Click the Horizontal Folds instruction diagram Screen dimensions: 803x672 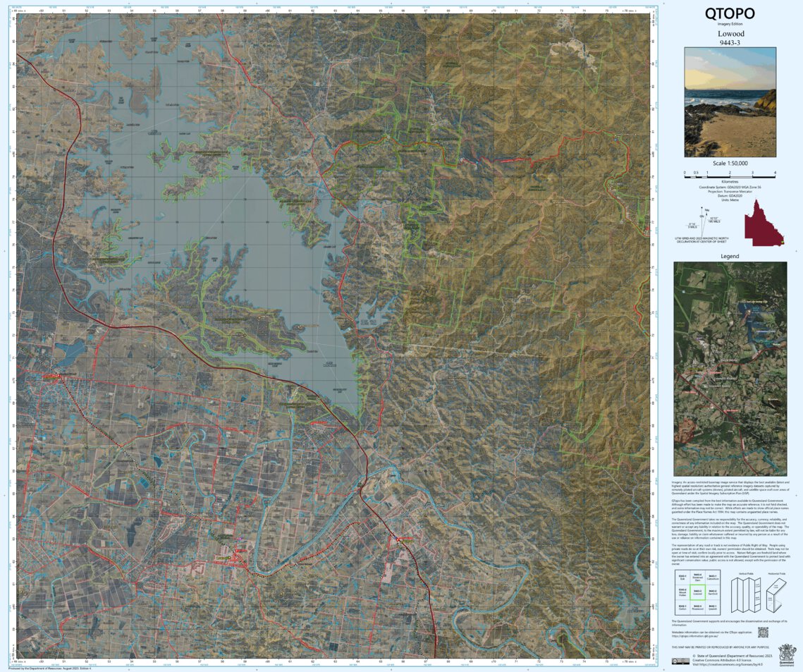(x=775, y=594)
